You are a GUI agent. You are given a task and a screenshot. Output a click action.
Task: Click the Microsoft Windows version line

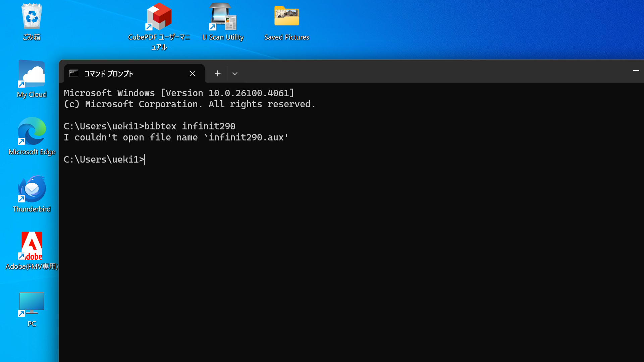(x=179, y=93)
